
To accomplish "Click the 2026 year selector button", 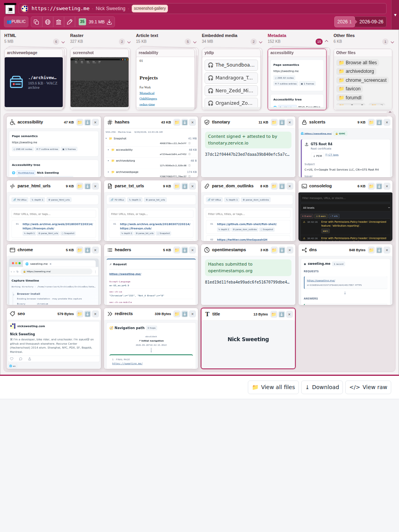I will click(x=344, y=22).
